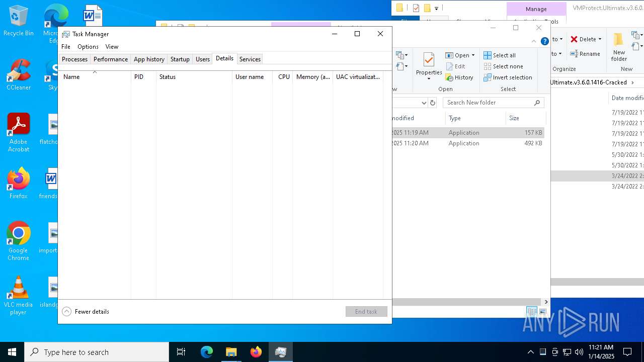Click refresh icon beside address bar
This screenshot has height=362, width=644.
tap(433, 103)
